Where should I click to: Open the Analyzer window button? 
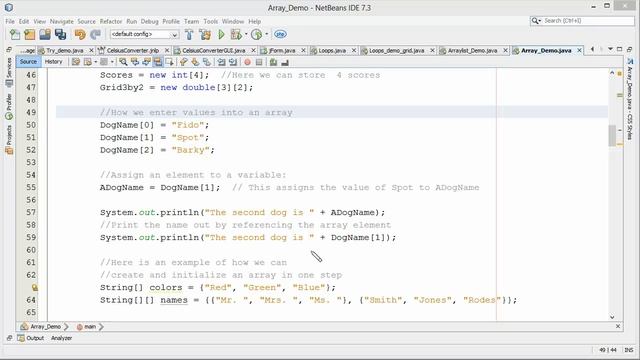(61, 338)
